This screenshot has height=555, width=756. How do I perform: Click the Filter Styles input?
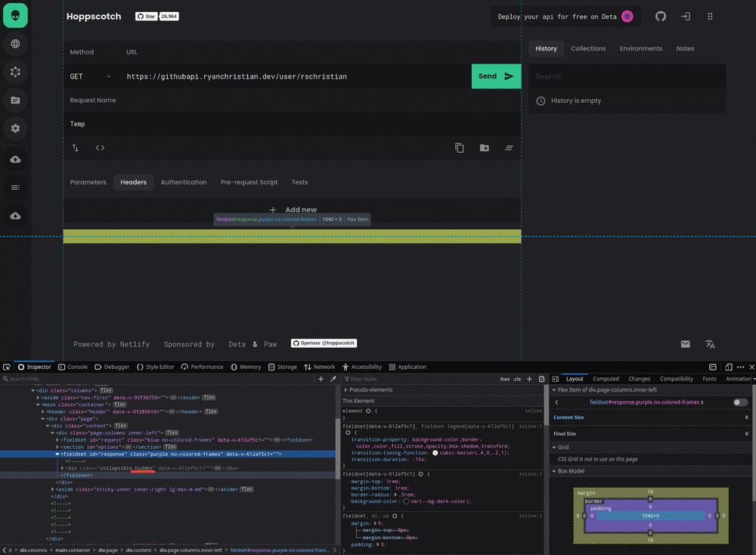click(x=420, y=379)
